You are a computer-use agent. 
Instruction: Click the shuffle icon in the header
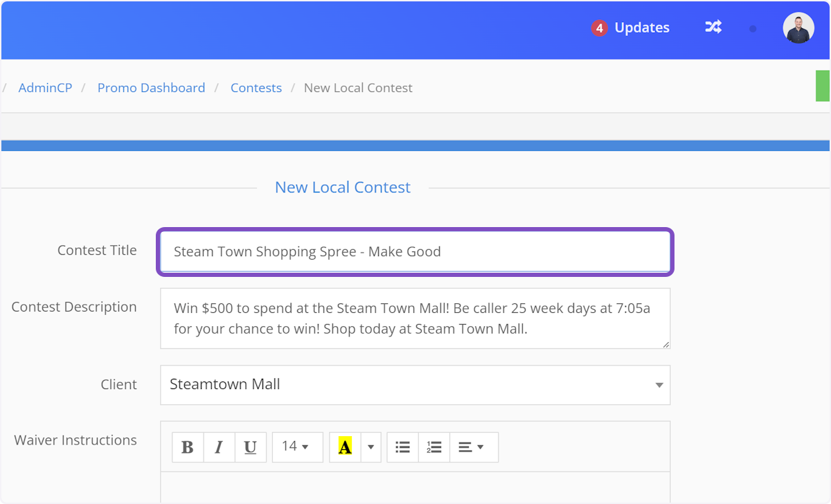[713, 27]
